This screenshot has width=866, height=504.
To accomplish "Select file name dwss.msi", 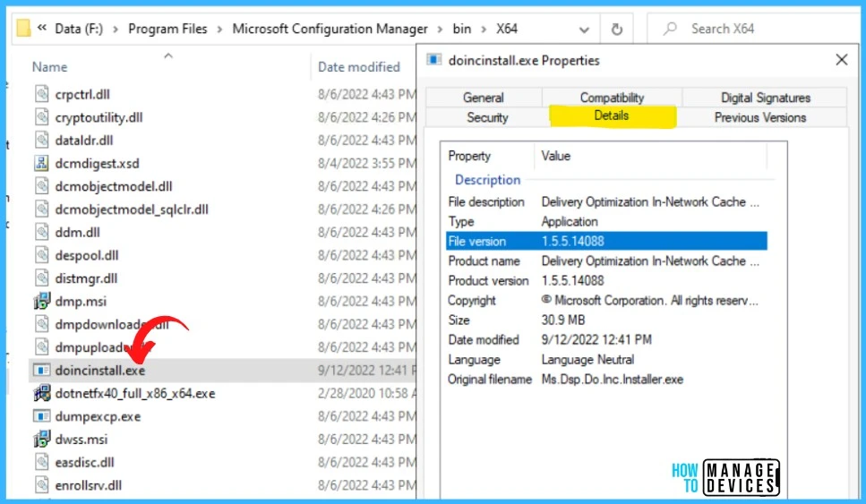I will [x=81, y=440].
